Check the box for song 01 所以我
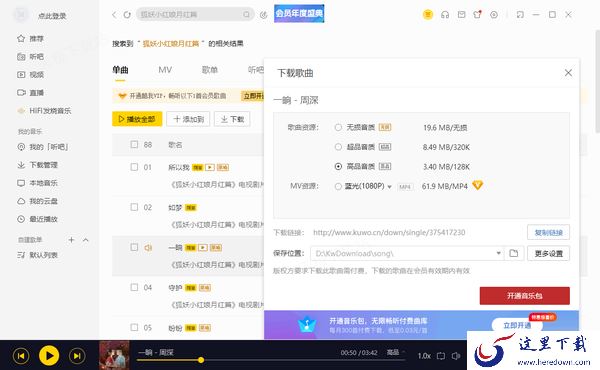Viewport: 600px width, 370px height. pos(134,167)
